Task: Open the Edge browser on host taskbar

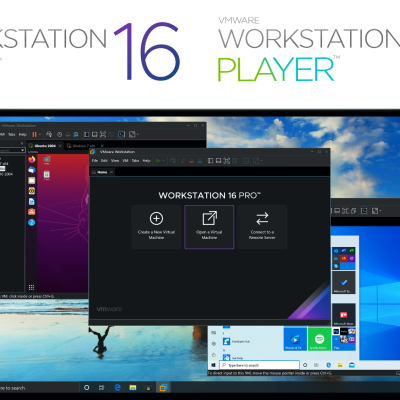Action: pos(118,387)
